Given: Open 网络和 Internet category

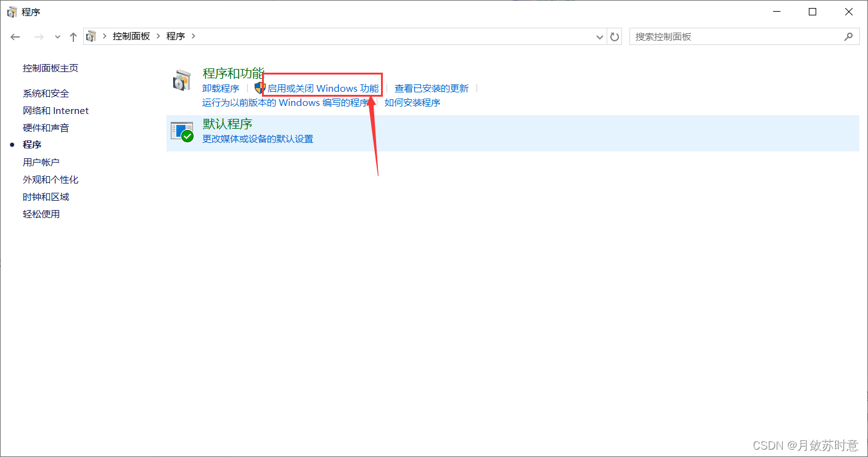Looking at the screenshot, I should click(56, 111).
